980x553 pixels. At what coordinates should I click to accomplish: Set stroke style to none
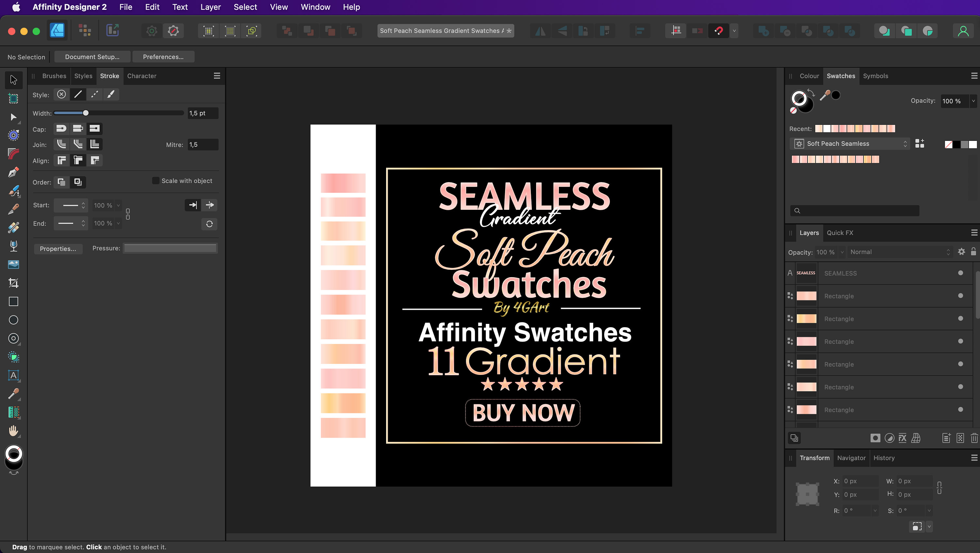click(x=61, y=94)
